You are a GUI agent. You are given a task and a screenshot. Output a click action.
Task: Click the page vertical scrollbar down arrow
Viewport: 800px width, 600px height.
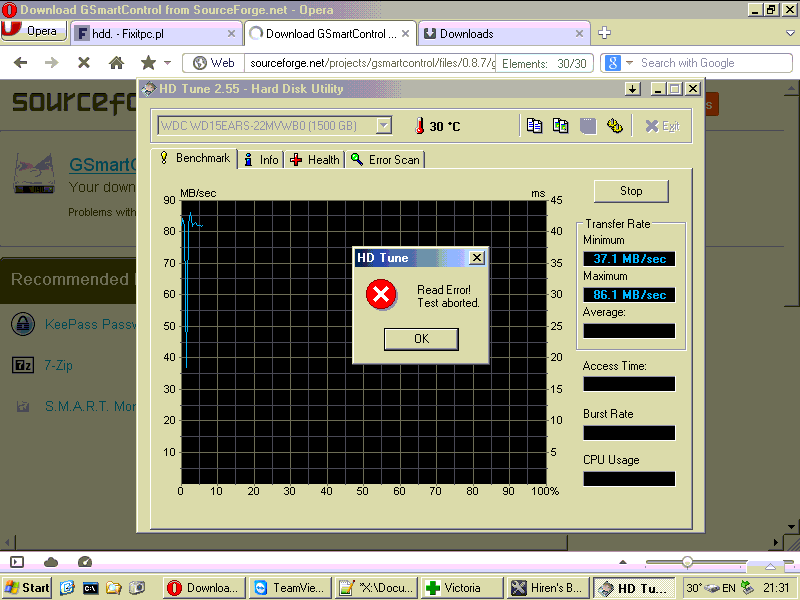point(791,527)
